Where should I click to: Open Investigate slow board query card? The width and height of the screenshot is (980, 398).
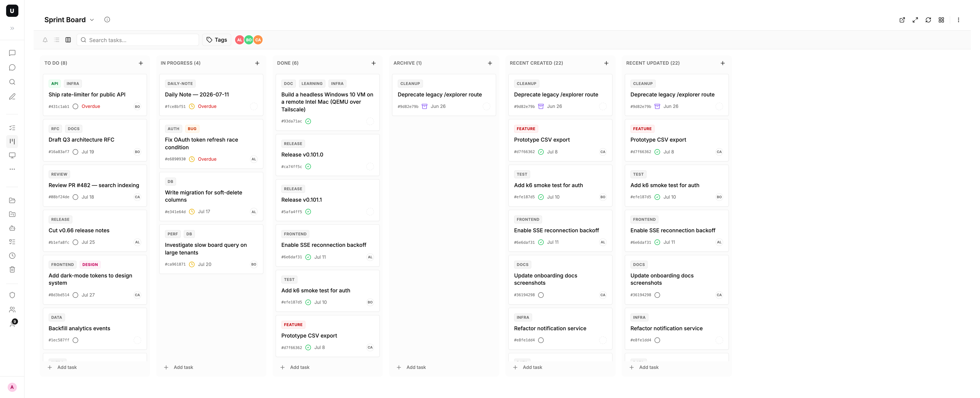(x=211, y=249)
